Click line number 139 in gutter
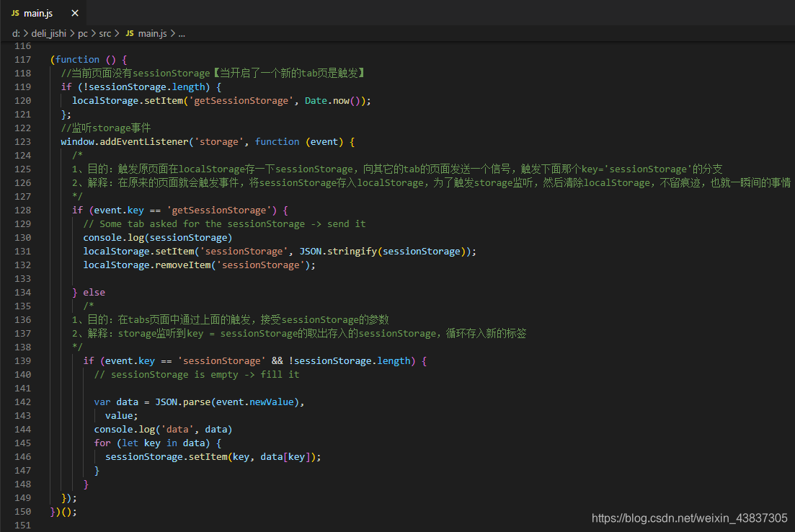 click(23, 360)
